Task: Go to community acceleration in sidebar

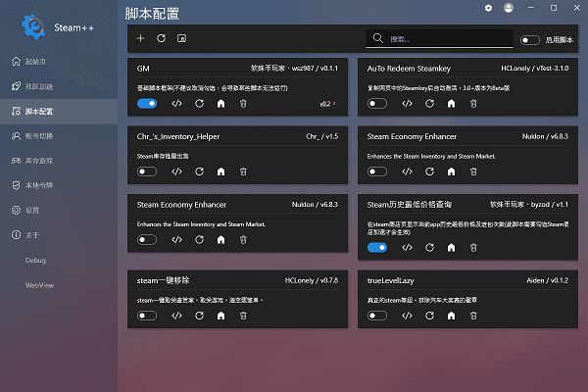Action: pos(59,86)
